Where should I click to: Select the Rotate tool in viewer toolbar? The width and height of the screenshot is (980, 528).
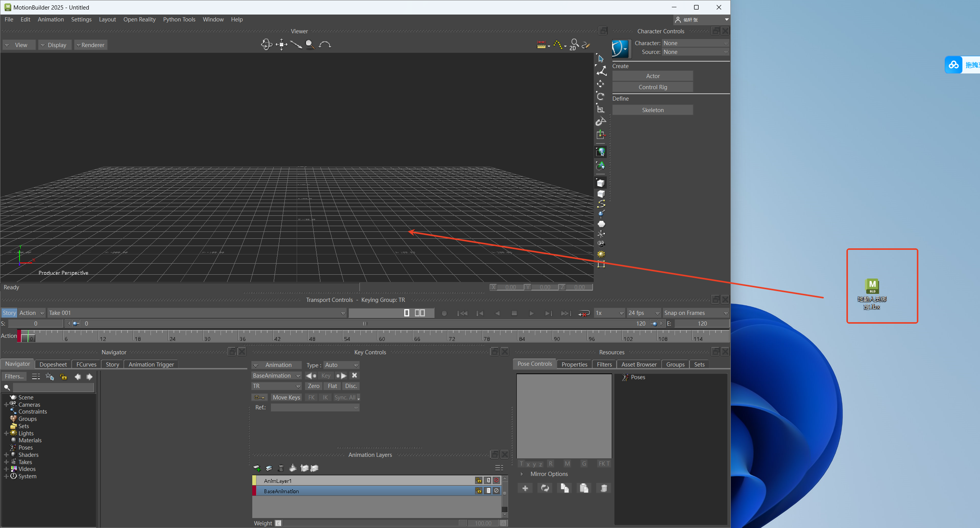[601, 96]
